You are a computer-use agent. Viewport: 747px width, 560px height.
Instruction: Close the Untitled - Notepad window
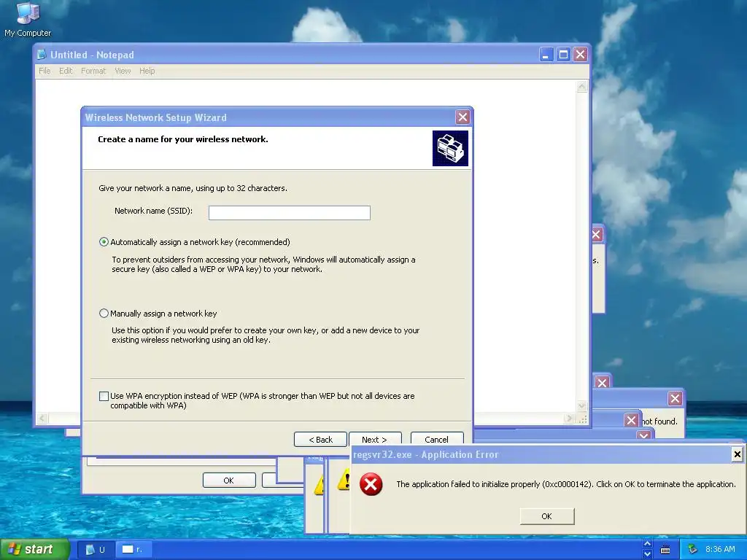click(580, 55)
